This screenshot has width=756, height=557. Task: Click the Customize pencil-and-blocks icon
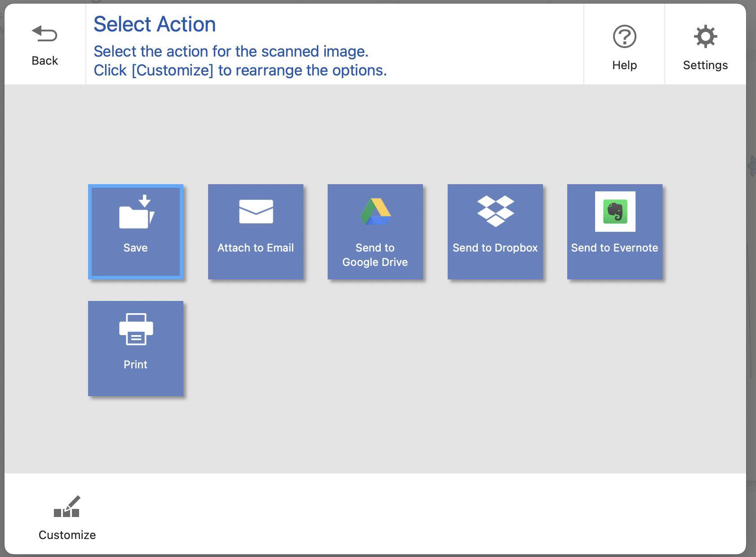67,507
